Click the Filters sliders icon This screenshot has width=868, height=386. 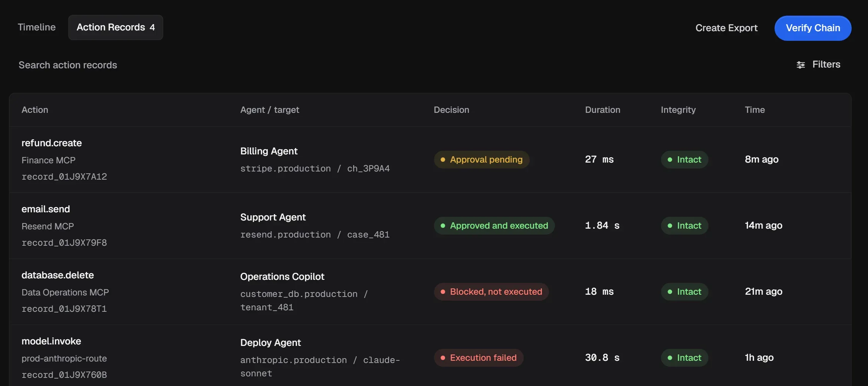tap(800, 65)
